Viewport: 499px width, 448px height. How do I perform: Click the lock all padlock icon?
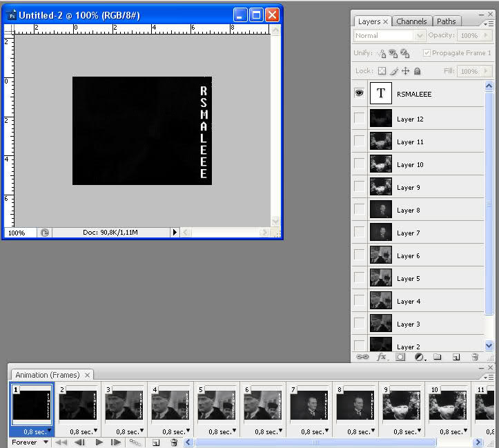tap(418, 71)
